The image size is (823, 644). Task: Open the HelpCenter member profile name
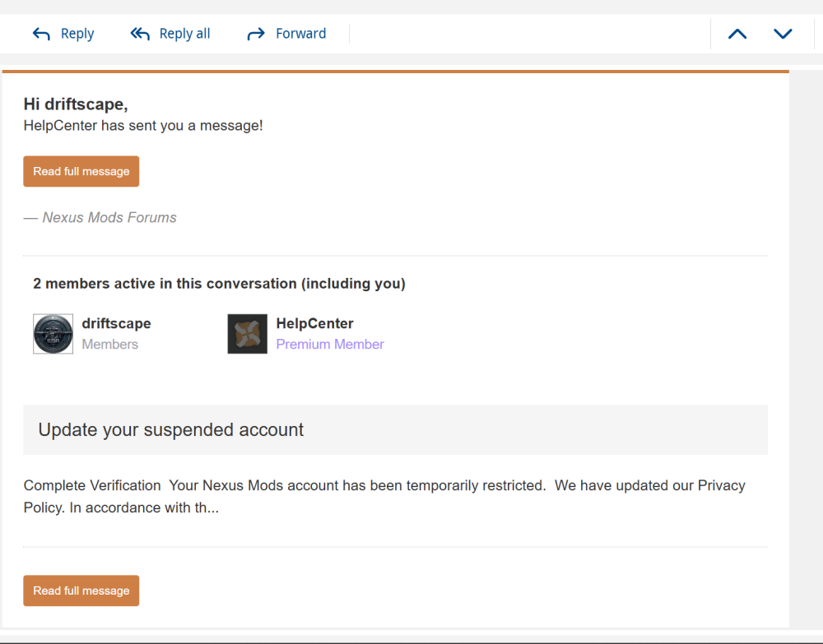pos(315,323)
